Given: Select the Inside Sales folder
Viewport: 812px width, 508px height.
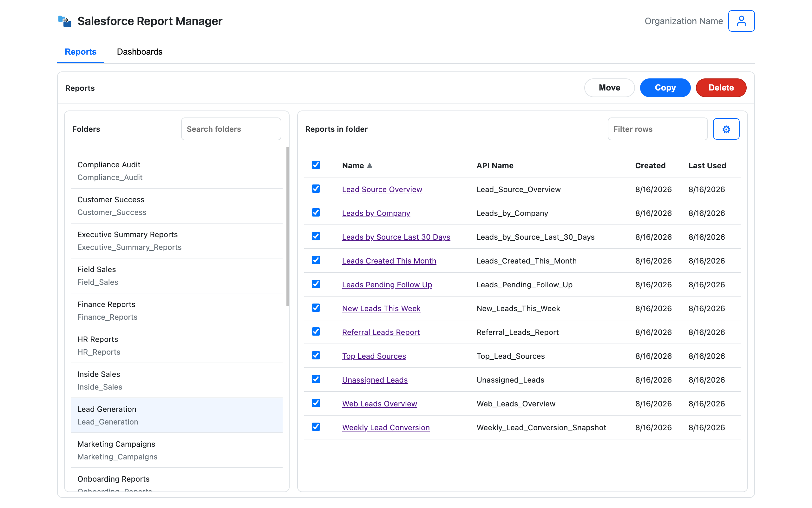Looking at the screenshot, I should coord(176,381).
